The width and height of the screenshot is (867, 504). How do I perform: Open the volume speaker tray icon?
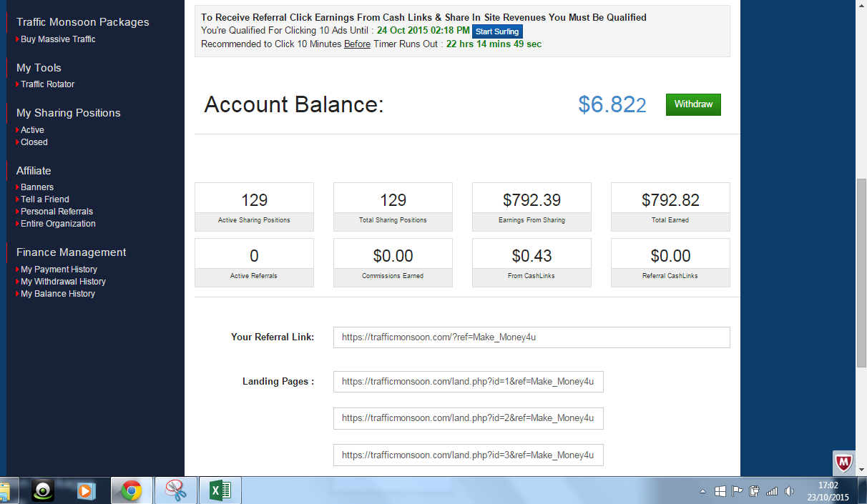pyautogui.click(x=790, y=491)
